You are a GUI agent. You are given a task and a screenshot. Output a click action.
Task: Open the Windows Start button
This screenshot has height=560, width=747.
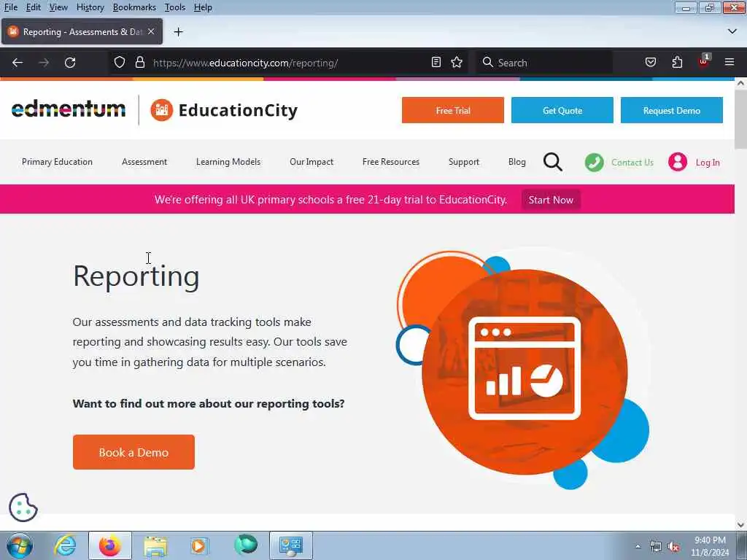coord(20,545)
